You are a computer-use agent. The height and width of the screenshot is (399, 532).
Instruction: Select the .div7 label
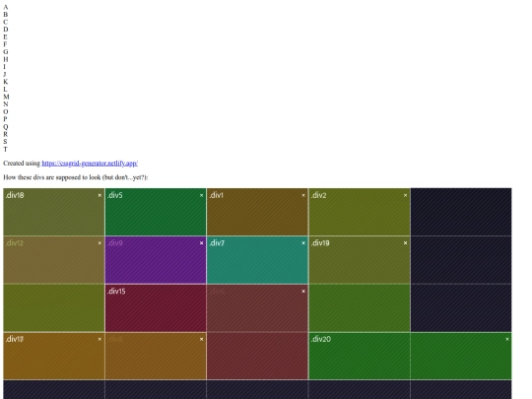217,243
